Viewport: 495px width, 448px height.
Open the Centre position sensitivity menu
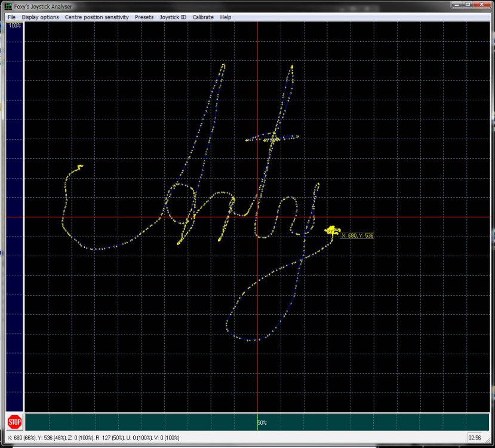coord(97,17)
